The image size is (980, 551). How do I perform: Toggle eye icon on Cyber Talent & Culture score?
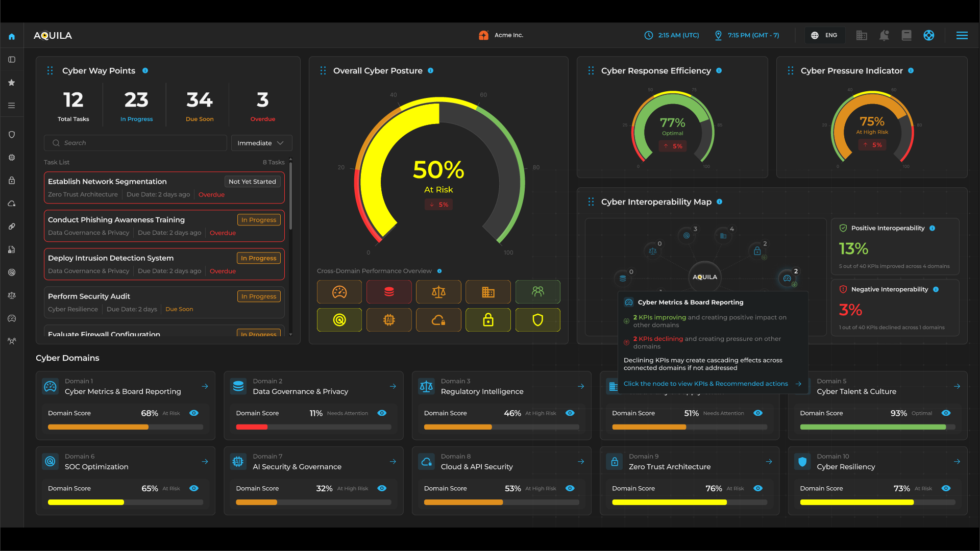coord(946,413)
